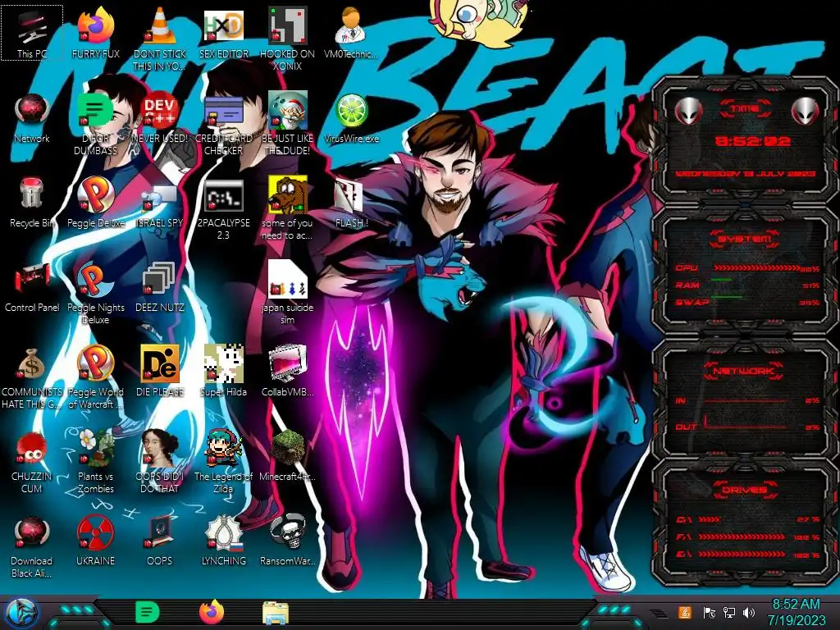
Task: Click the DRIVES widget header
Action: [x=744, y=490]
